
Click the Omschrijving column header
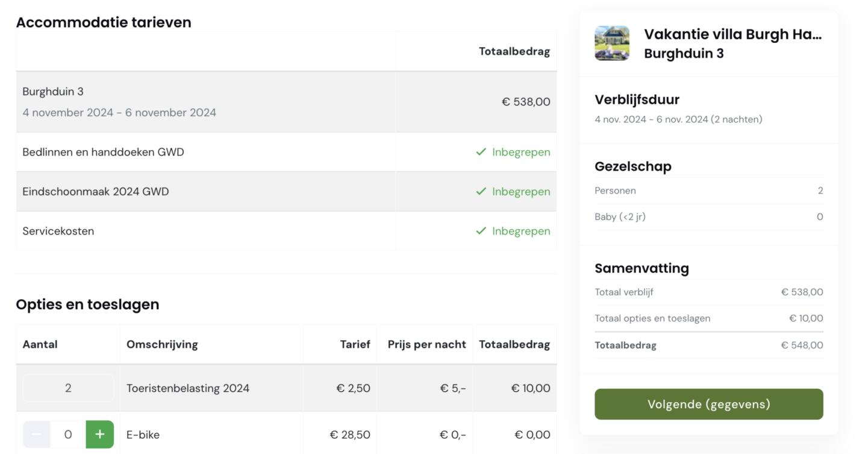point(162,345)
